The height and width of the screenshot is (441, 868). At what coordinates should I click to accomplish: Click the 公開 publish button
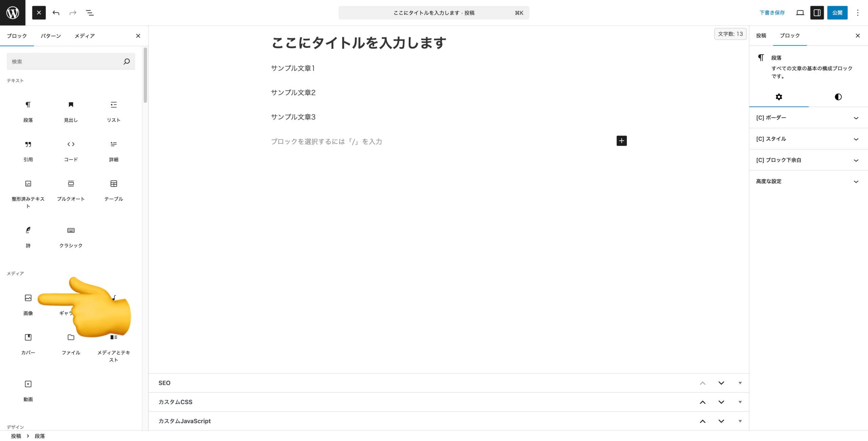[x=837, y=13]
